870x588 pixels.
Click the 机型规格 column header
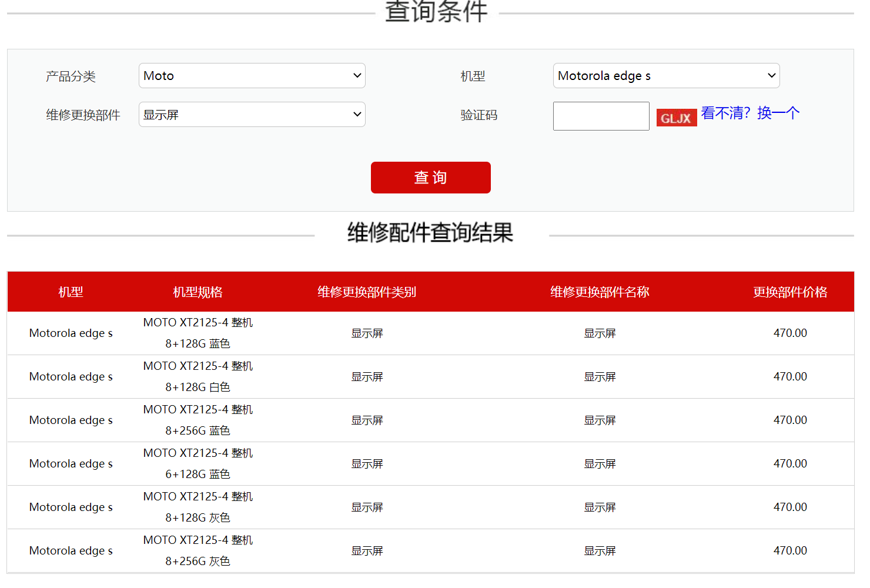click(198, 292)
